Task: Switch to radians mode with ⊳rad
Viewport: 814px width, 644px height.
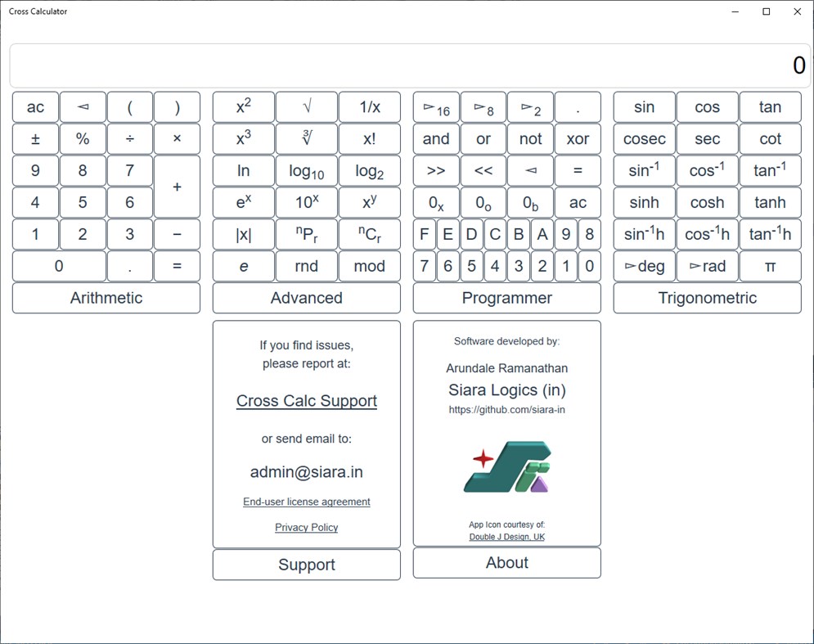Action: (x=707, y=265)
